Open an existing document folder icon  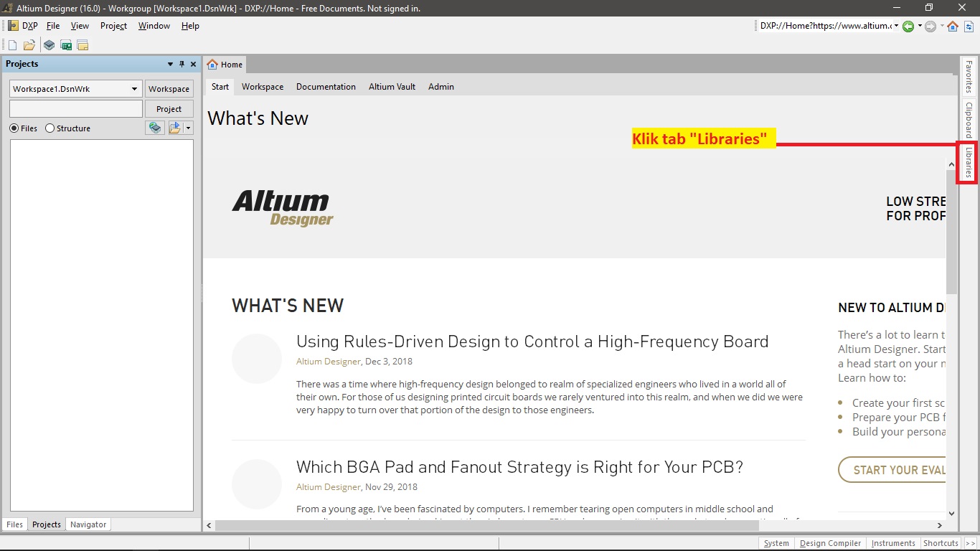click(29, 45)
